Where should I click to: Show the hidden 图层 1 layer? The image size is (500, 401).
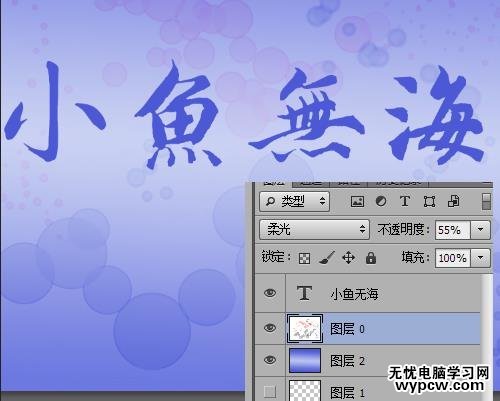click(270, 392)
